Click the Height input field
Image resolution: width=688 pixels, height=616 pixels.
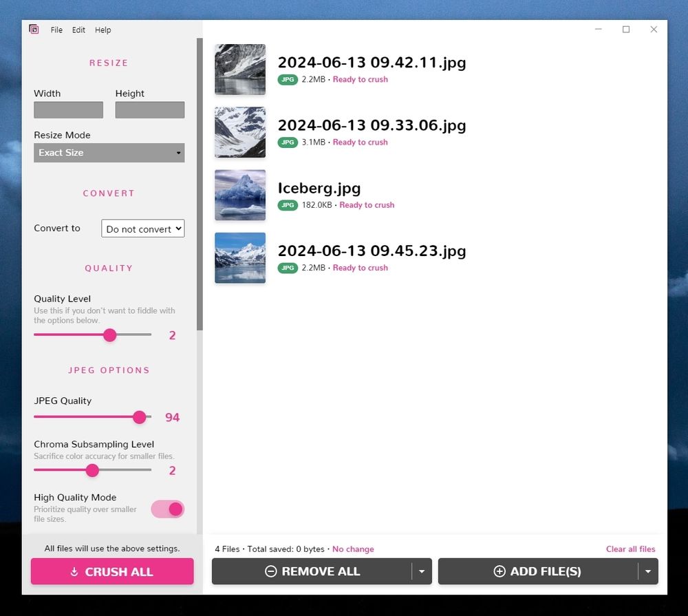150,109
